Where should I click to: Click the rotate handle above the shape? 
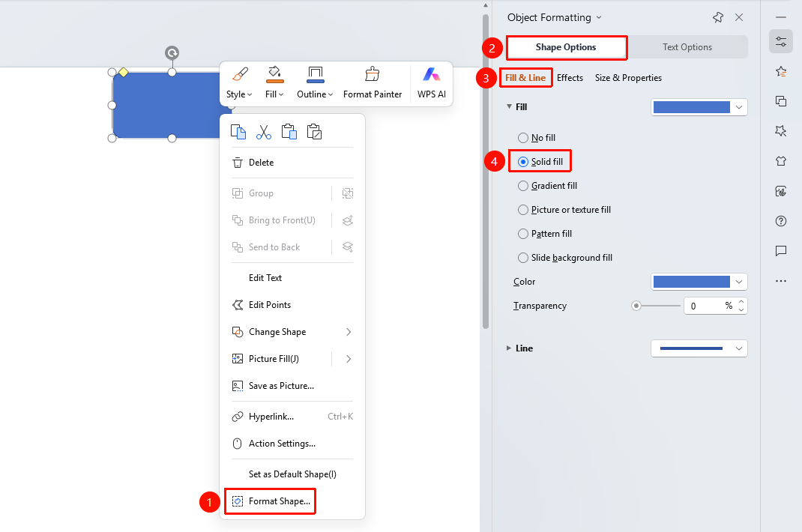172,52
